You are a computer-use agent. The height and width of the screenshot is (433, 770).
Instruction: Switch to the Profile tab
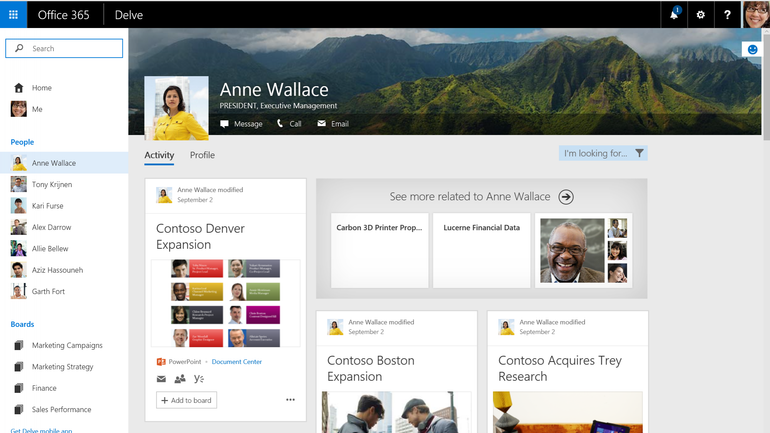[202, 155]
